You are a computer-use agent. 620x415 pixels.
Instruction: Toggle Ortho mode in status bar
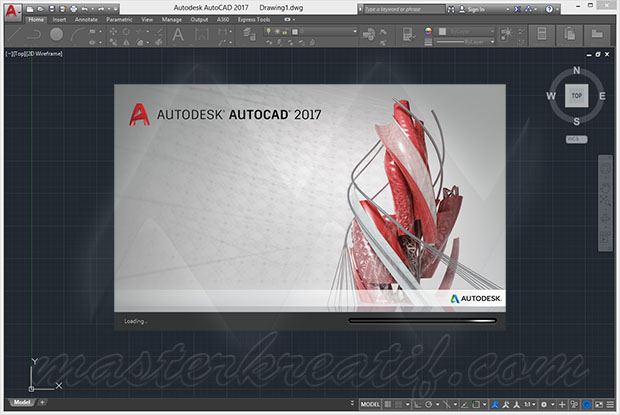point(417,404)
